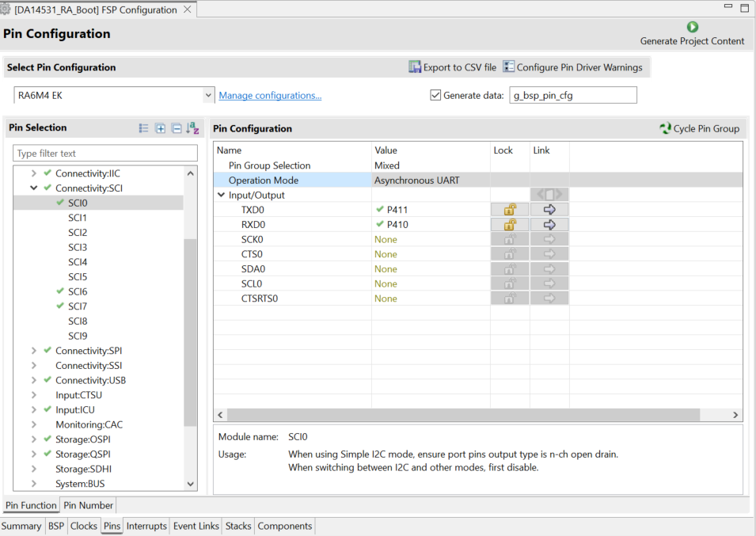Click the pin table horizontal scrollbar thumb

point(463,415)
